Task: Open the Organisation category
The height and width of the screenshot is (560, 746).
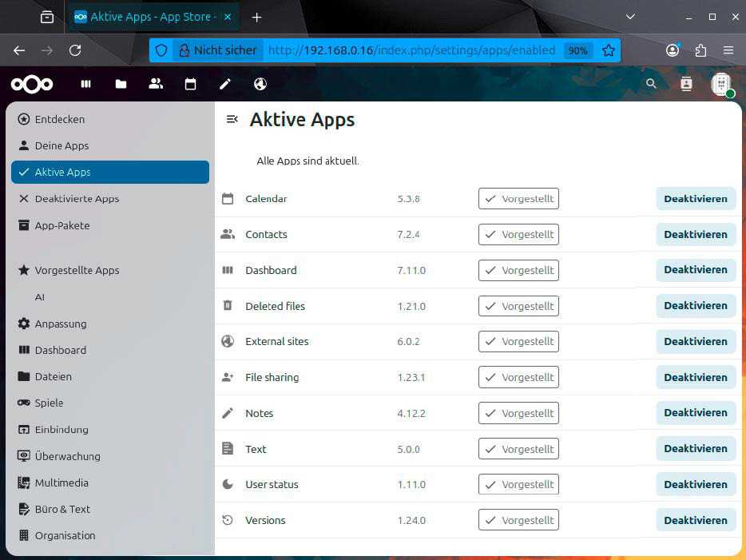Action: [x=110, y=536]
